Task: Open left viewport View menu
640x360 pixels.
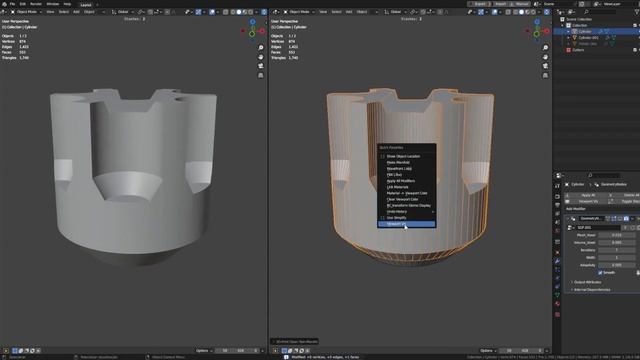Action: point(50,12)
